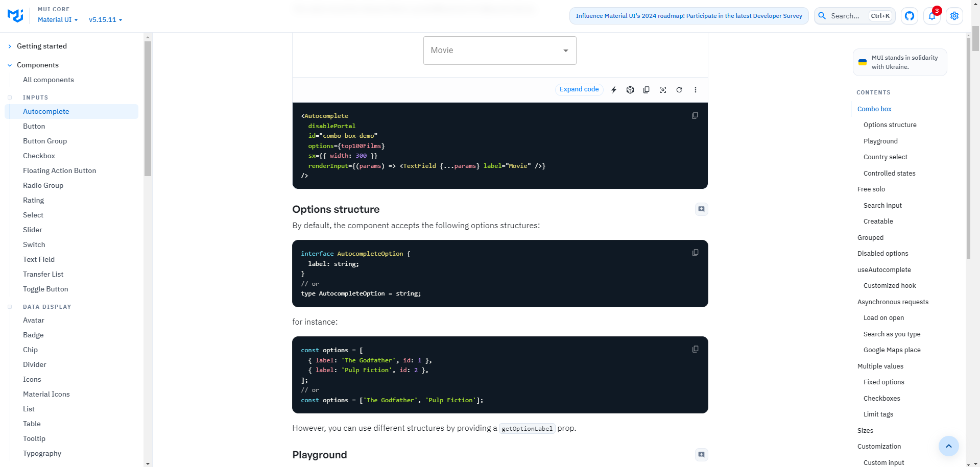Open Text Field component page
The height and width of the screenshot is (467, 980).
[x=39, y=259]
